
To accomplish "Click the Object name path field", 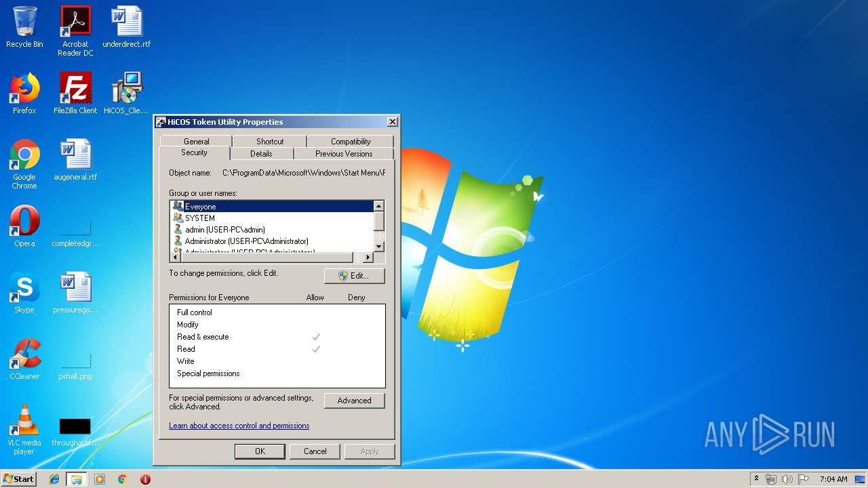I will pyautogui.click(x=304, y=173).
